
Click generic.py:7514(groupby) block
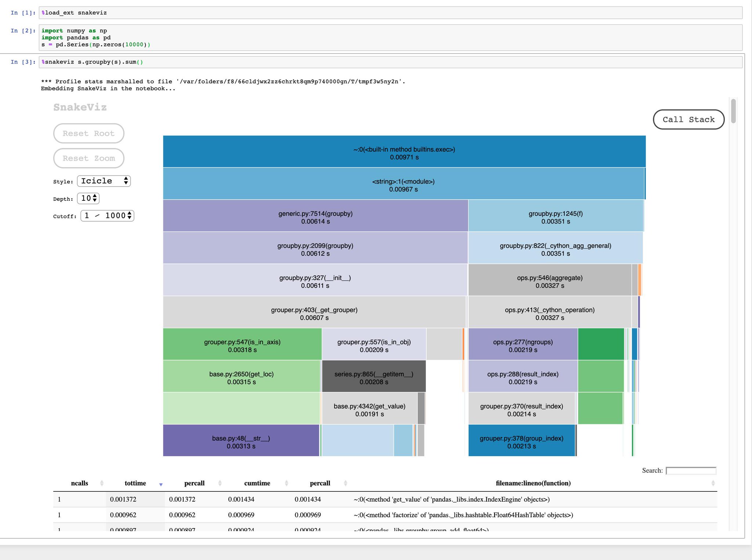315,216
